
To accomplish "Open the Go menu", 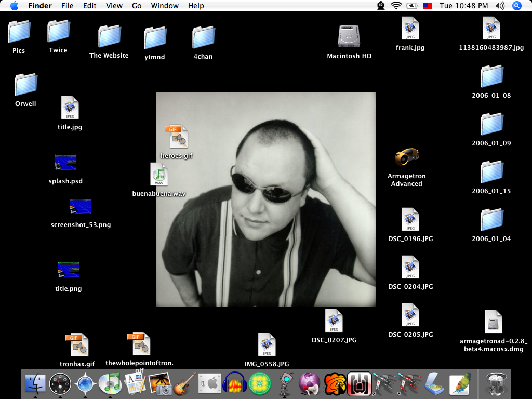I will point(137,6).
